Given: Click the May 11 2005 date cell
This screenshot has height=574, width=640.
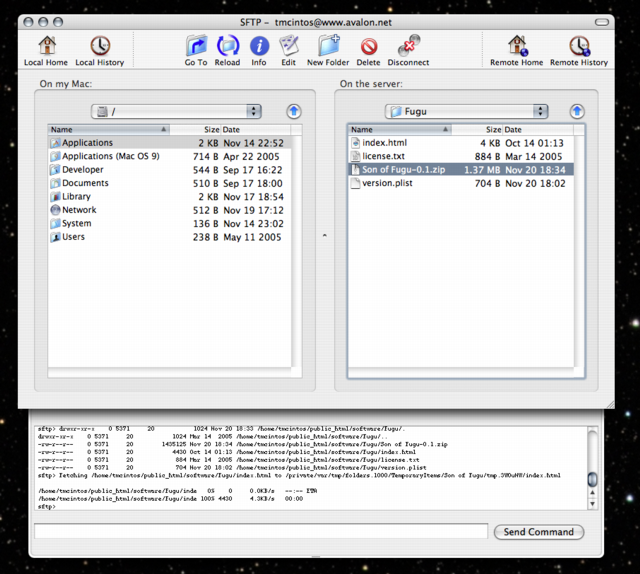Looking at the screenshot, I should click(x=252, y=238).
